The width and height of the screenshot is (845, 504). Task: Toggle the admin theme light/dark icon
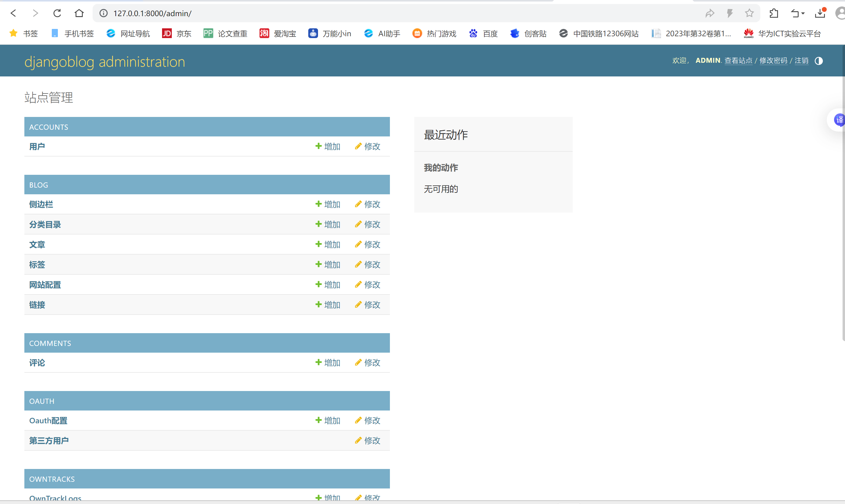[818, 61]
